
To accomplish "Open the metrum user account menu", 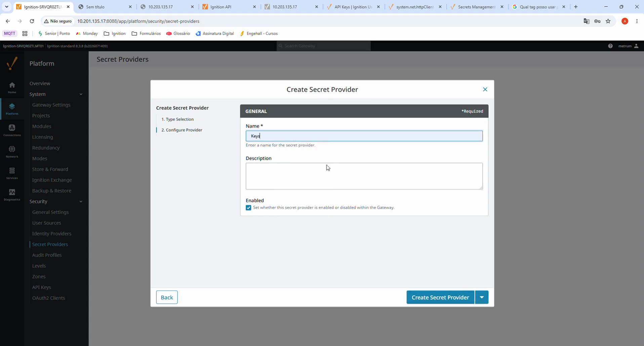I will (628, 46).
